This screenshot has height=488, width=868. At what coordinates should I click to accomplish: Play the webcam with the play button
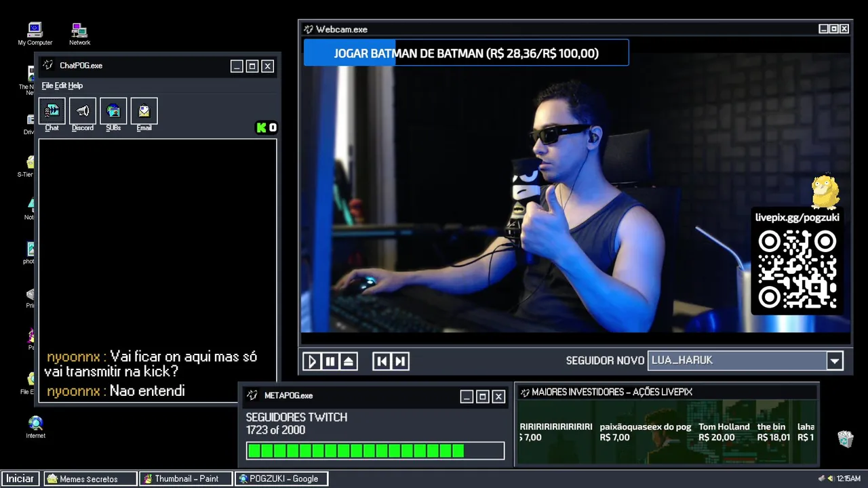312,361
